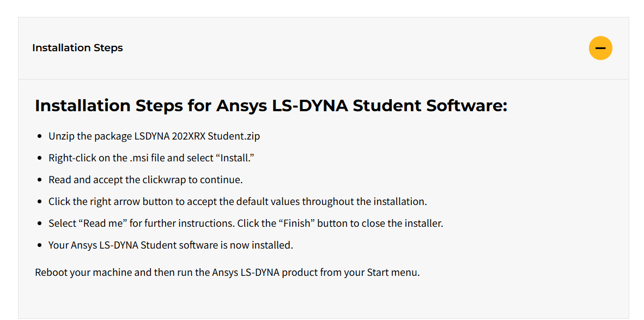Click the bullet point before "Your Ansys LS-DYNA Student"

(x=40, y=245)
